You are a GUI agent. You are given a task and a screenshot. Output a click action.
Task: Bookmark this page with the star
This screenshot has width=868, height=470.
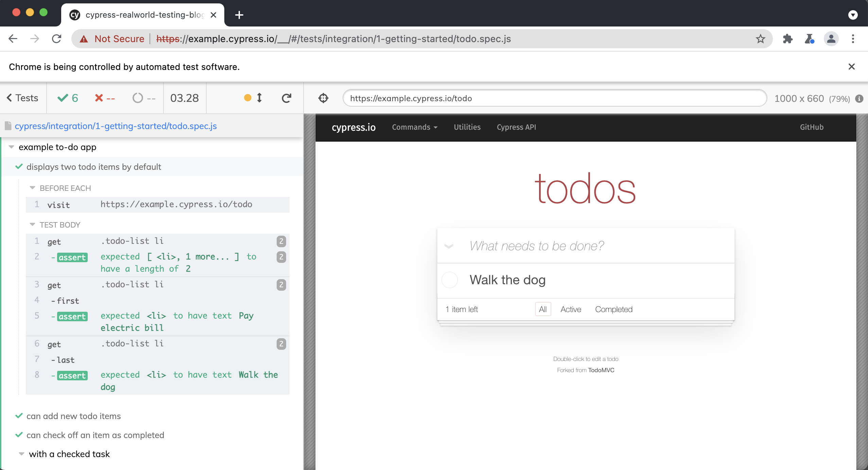(x=761, y=39)
